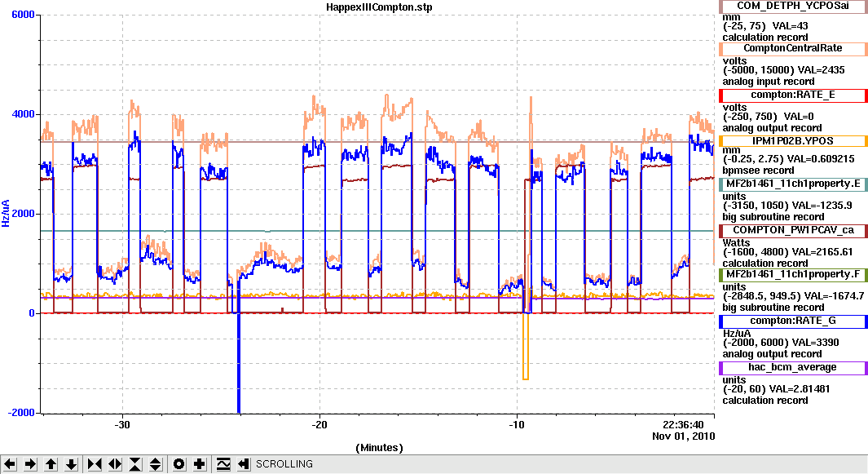The height and width of the screenshot is (474, 868).
Task: Click the pan up arrow button
Action: [51, 464]
